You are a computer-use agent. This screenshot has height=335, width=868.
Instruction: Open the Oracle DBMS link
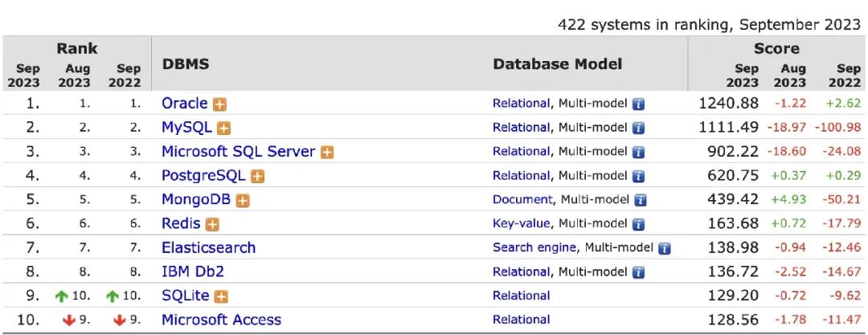coord(184,104)
